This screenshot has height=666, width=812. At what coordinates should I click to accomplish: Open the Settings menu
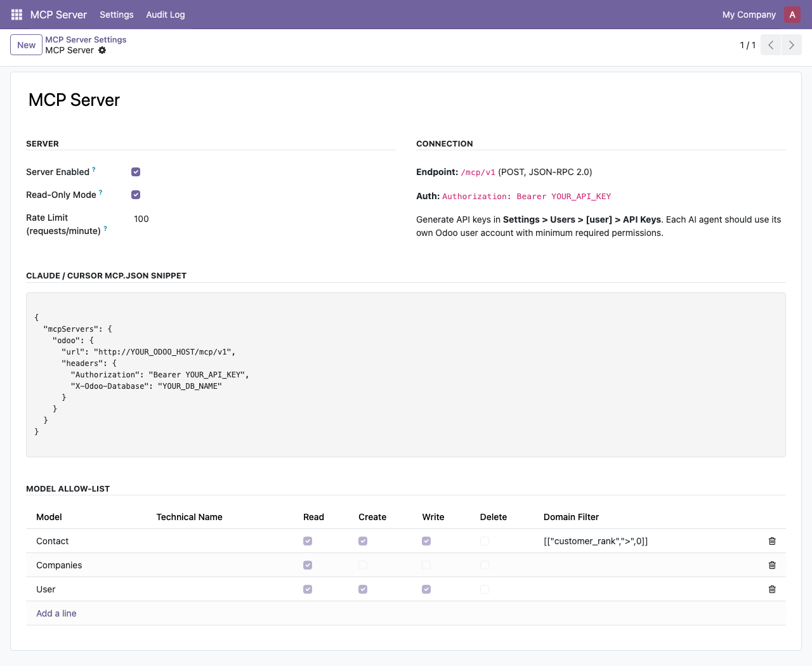(117, 15)
